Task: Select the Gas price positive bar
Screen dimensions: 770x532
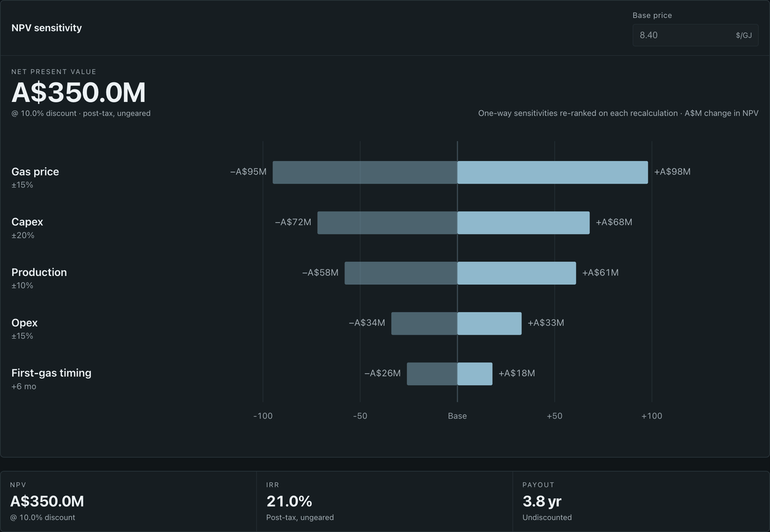Action: 552,172
